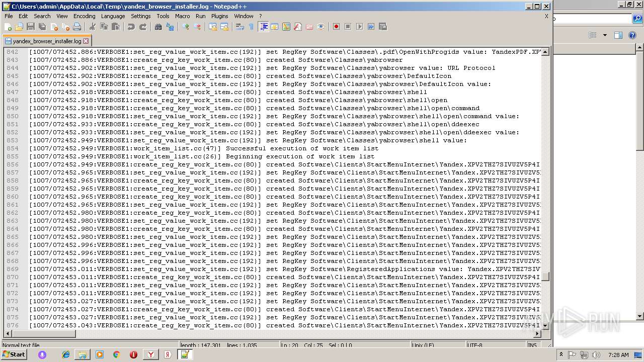
Task: Click the editor's horizontal scrollbar right arrow
Action: [x=537, y=333]
